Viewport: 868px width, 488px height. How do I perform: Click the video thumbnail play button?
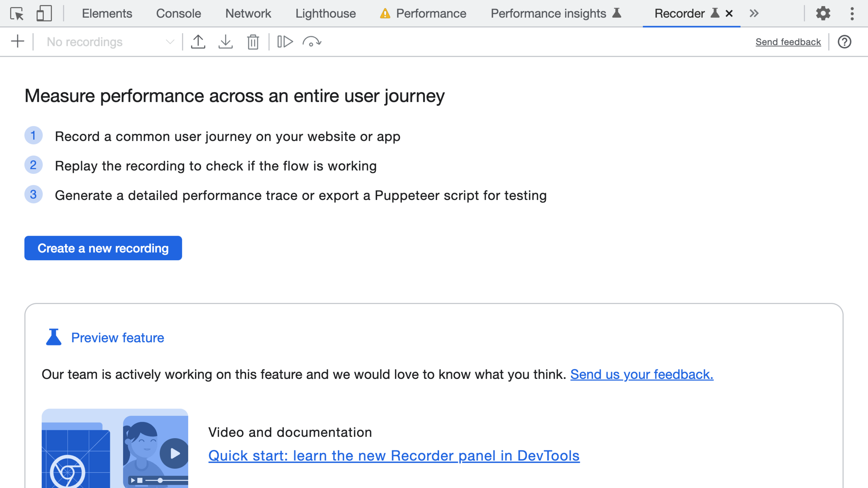(174, 453)
